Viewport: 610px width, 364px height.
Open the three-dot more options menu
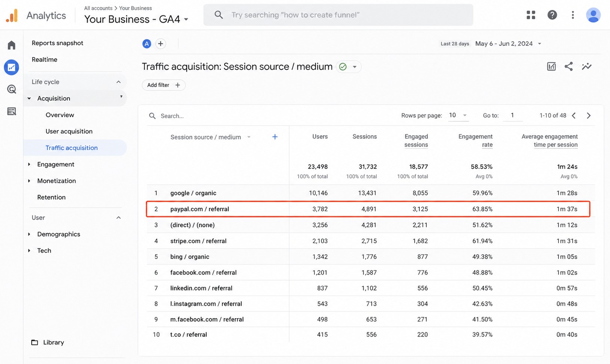tap(573, 15)
